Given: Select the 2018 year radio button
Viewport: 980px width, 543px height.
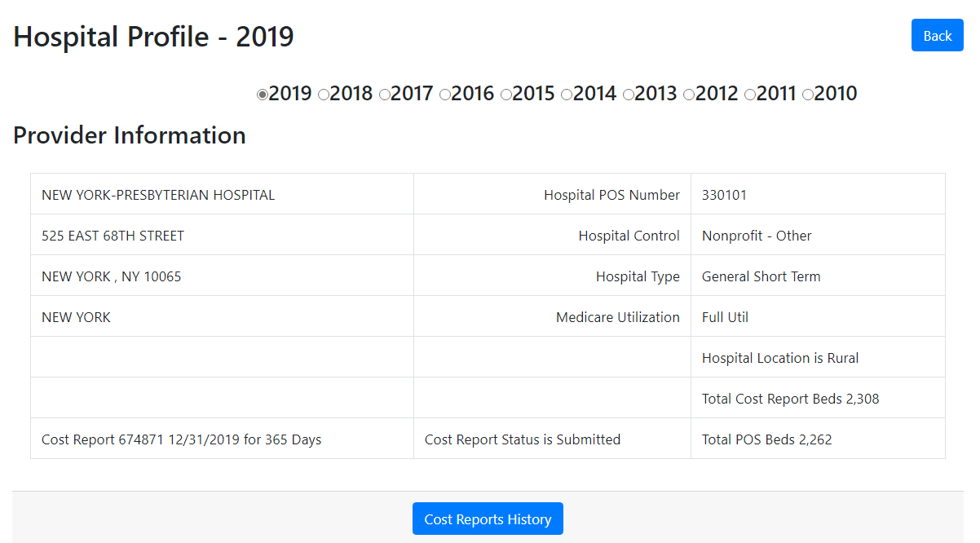Looking at the screenshot, I should coord(324,95).
